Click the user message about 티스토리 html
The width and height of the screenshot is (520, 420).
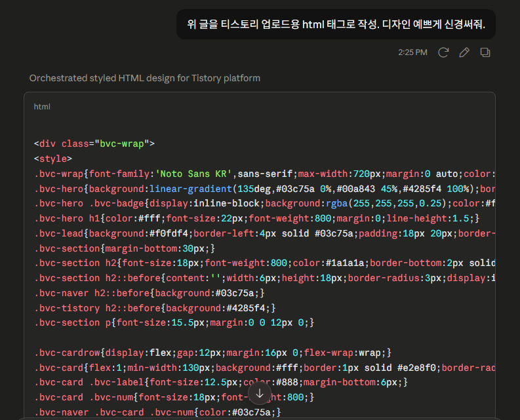[336, 24]
